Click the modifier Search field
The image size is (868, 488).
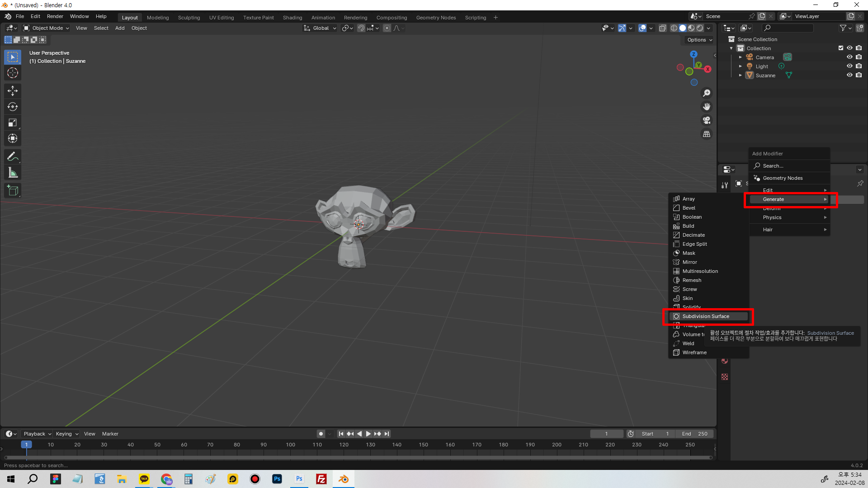(x=789, y=166)
